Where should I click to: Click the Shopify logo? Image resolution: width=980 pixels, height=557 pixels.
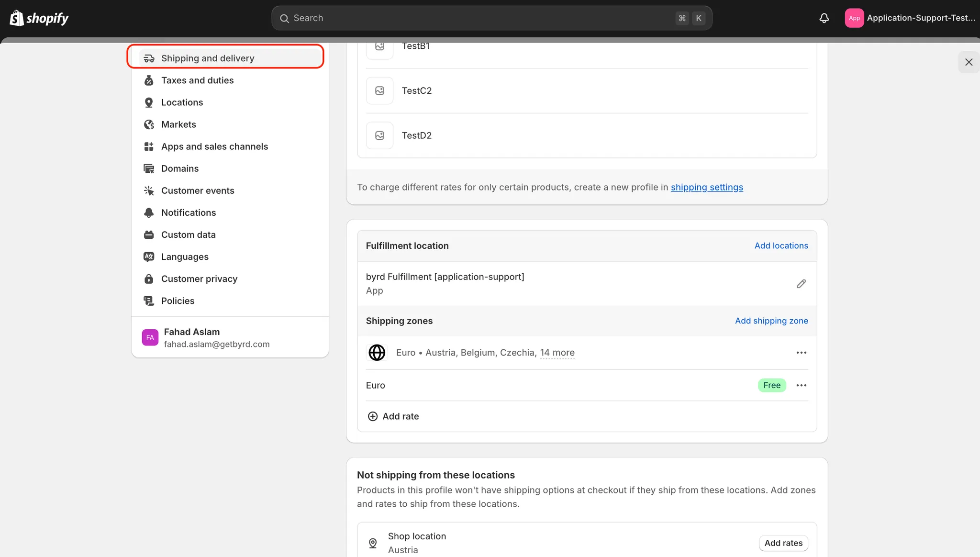(39, 18)
